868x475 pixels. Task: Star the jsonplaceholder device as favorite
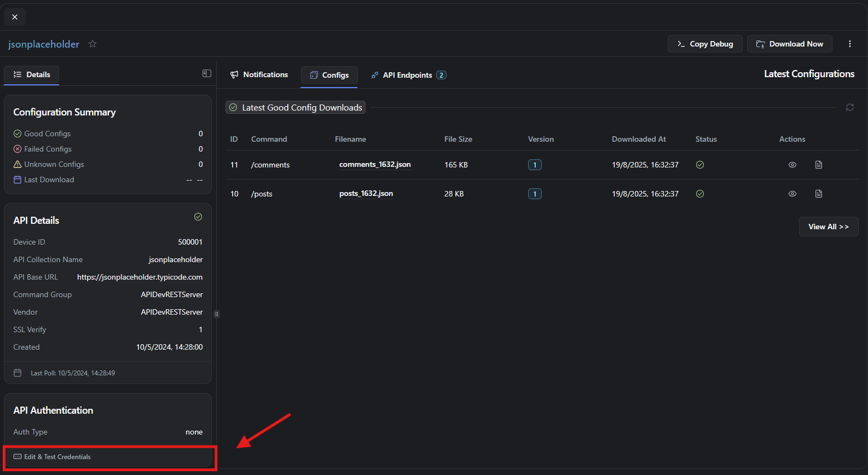tap(92, 44)
